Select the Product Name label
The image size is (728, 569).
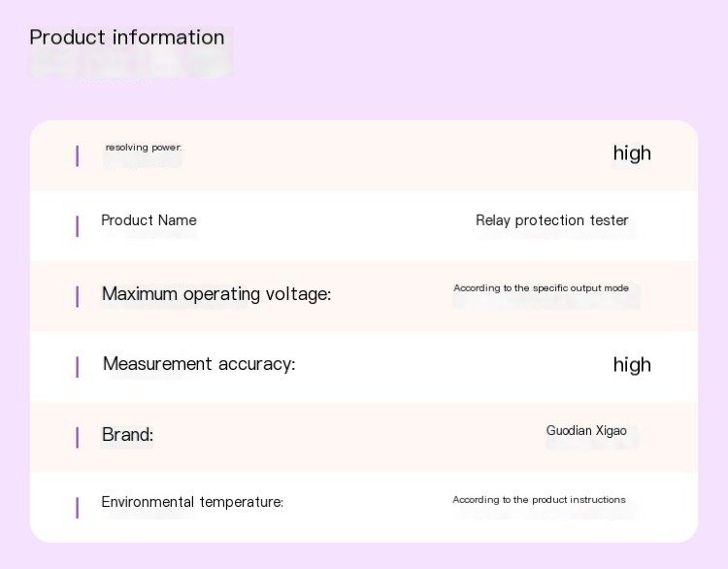[x=149, y=220]
